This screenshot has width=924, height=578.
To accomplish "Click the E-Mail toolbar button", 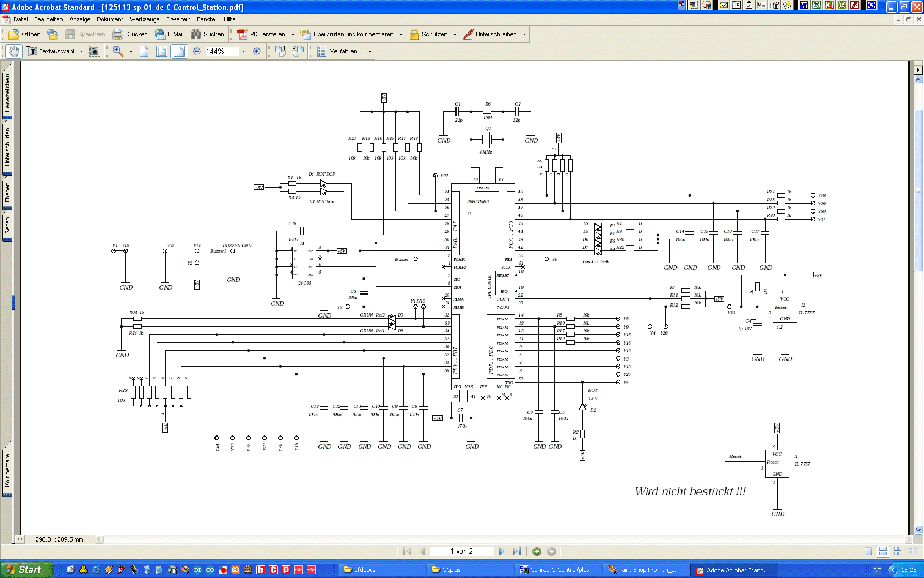I will (169, 34).
